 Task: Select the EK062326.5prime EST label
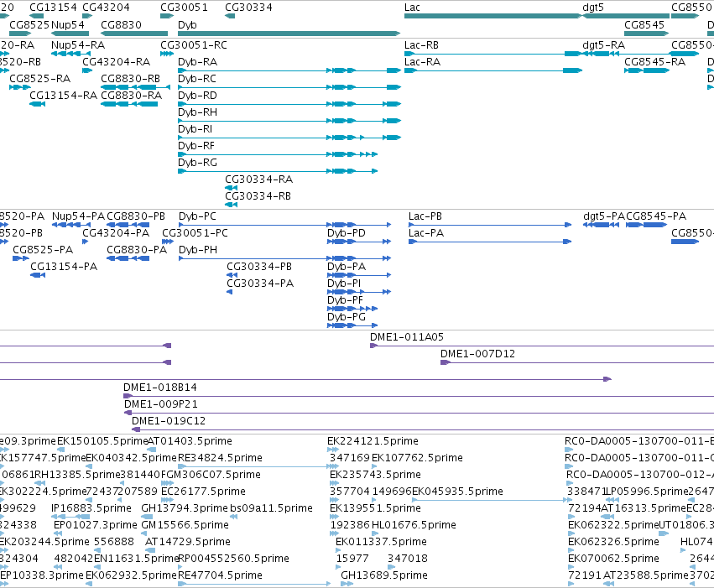pos(613,542)
